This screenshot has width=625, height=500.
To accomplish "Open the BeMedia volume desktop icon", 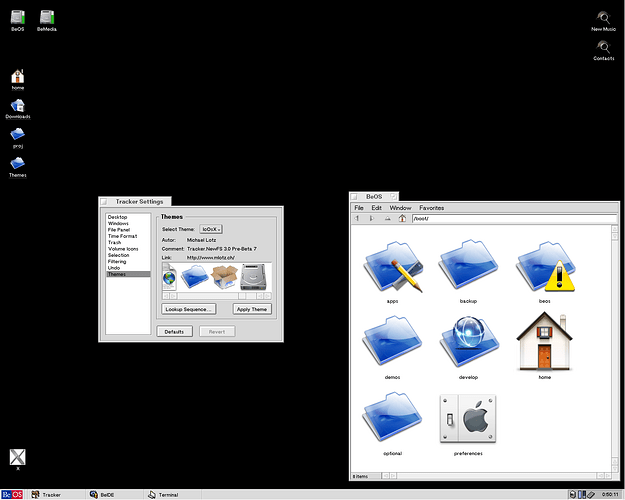I will coord(47,18).
